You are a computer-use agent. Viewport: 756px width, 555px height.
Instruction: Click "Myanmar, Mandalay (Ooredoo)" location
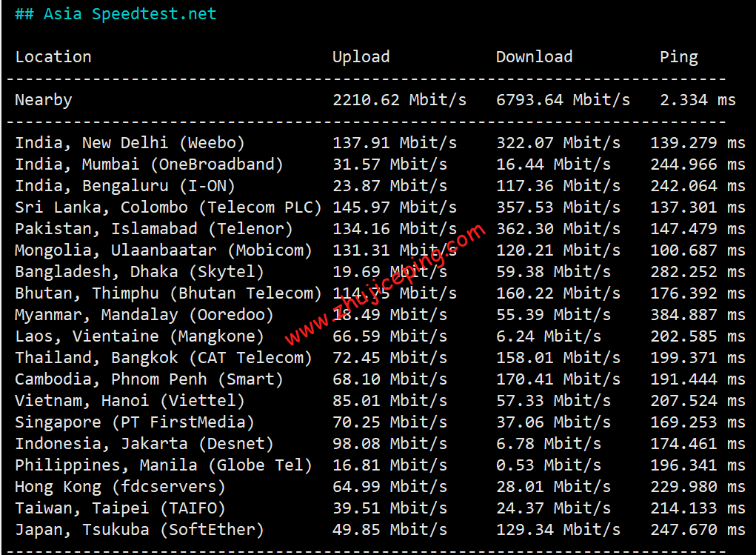point(144,315)
